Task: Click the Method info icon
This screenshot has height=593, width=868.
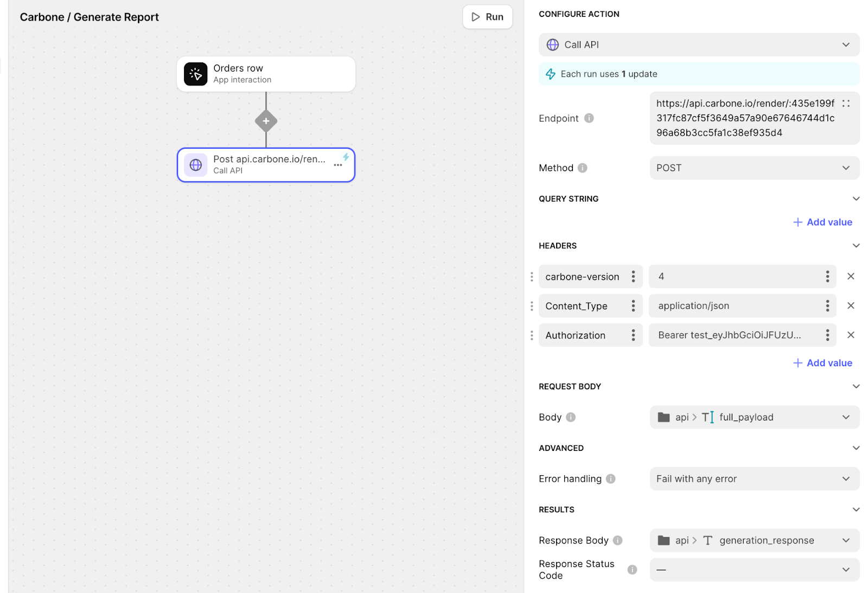Action: [x=583, y=168]
